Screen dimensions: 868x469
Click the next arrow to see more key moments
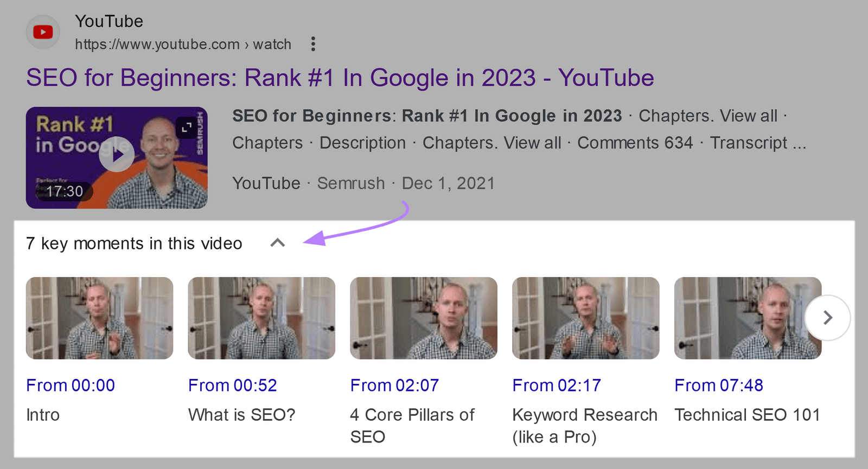(827, 318)
